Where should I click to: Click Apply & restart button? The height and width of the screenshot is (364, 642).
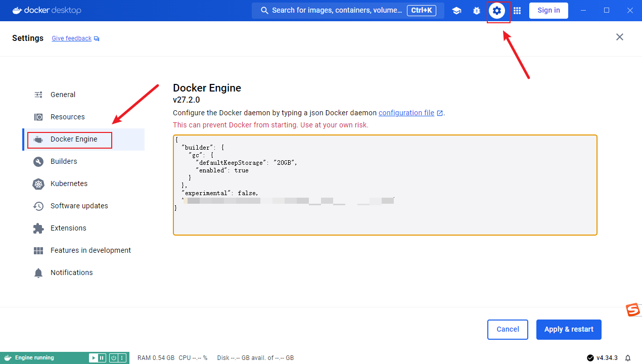(x=569, y=330)
